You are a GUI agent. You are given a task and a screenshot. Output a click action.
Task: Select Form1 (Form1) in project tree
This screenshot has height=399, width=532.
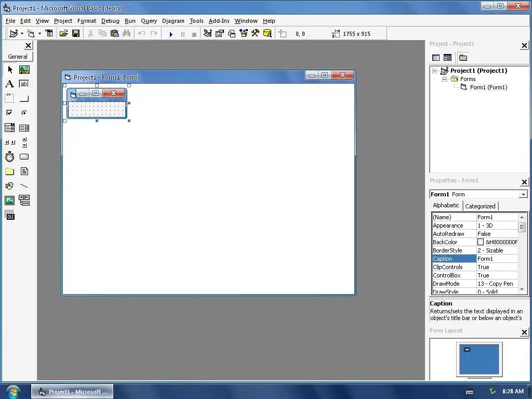[x=488, y=87]
